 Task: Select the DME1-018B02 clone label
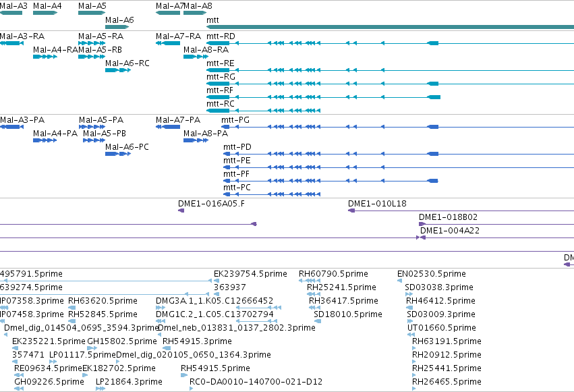(x=448, y=217)
